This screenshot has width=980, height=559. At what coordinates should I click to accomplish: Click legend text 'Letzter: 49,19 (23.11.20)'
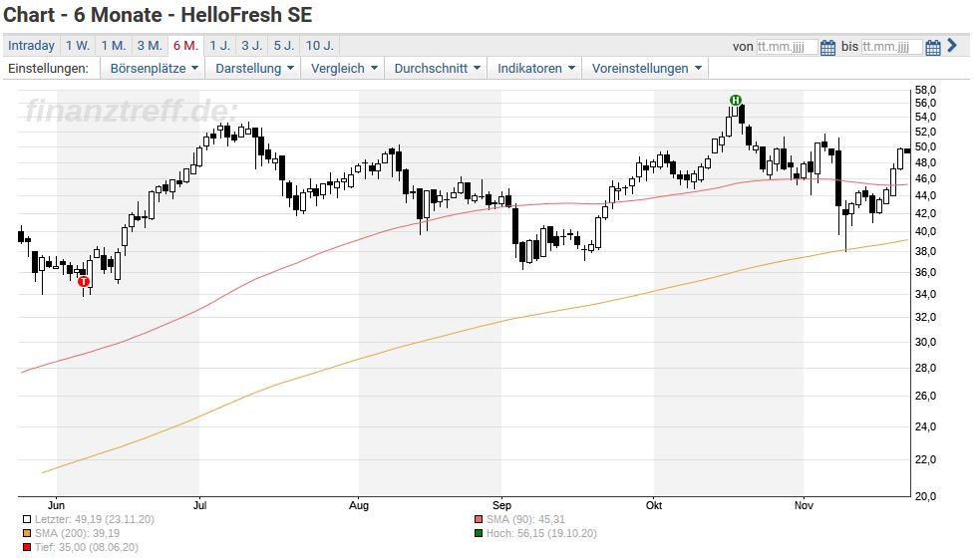pyautogui.click(x=95, y=520)
